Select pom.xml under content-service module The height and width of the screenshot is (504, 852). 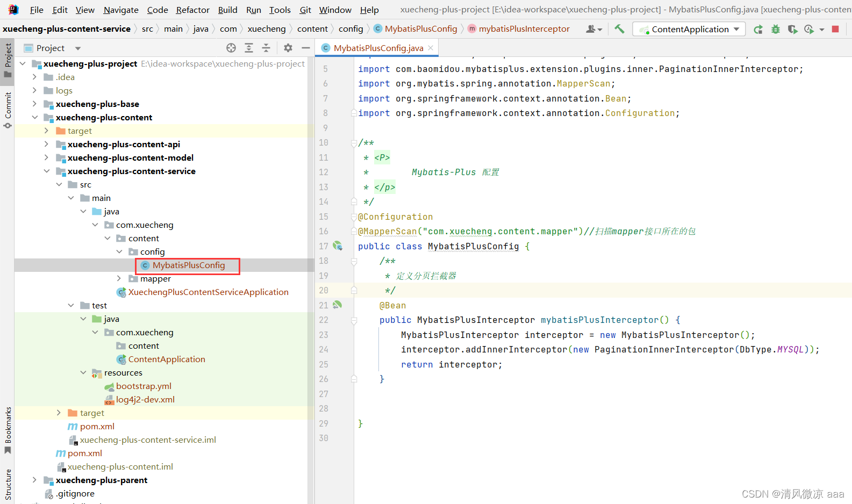pos(97,426)
